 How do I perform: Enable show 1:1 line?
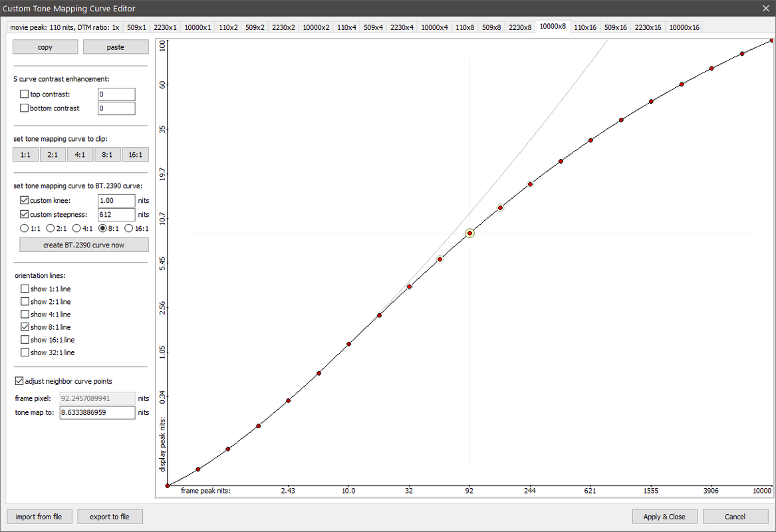pos(25,289)
